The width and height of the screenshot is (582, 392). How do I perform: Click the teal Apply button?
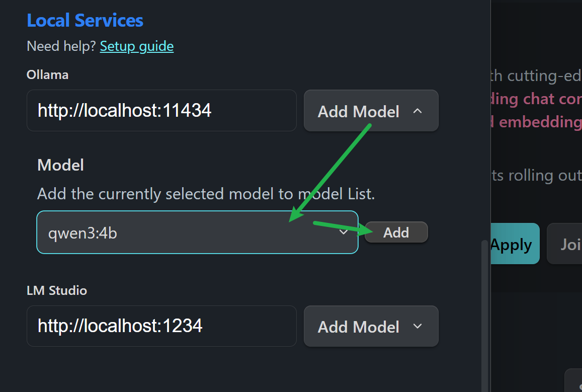coord(512,245)
